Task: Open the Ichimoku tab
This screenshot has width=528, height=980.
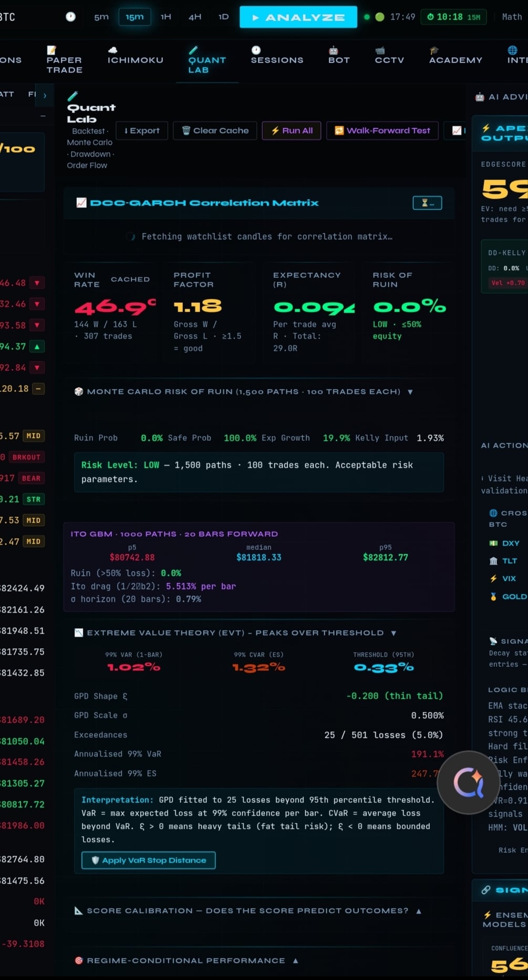Action: [x=136, y=55]
